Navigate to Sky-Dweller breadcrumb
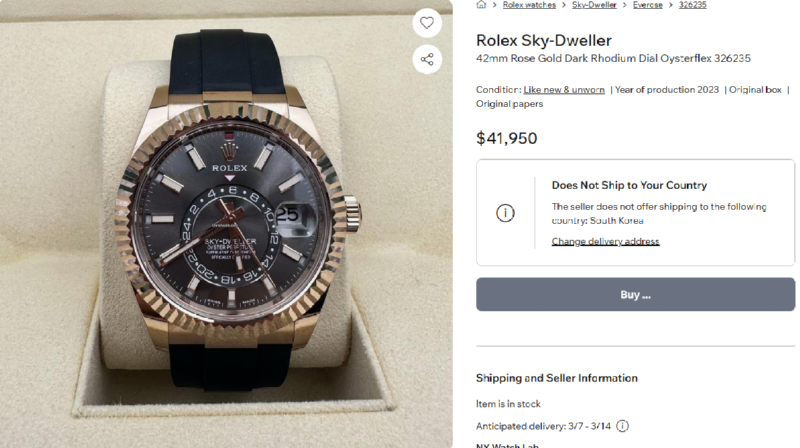Image resolution: width=800 pixels, height=448 pixels. click(594, 5)
